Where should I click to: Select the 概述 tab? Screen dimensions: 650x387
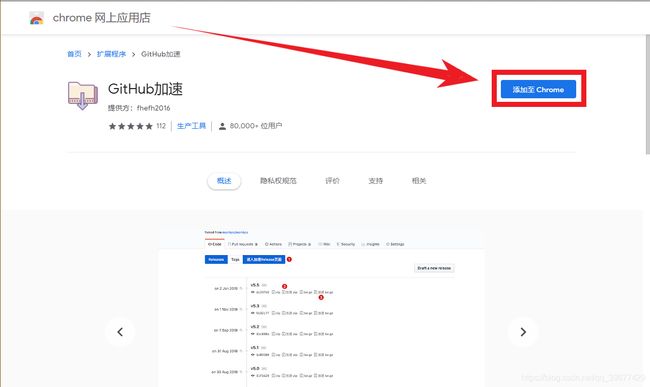click(224, 181)
